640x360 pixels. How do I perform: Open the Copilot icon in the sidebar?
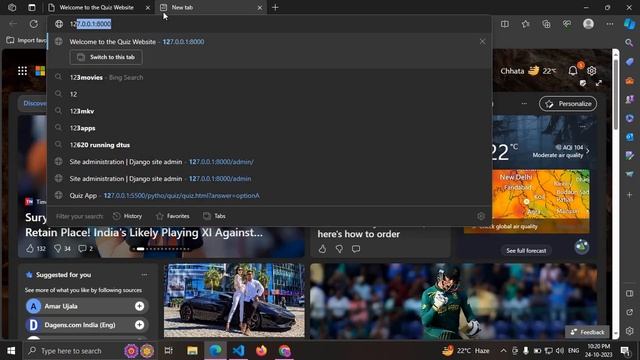(629, 24)
